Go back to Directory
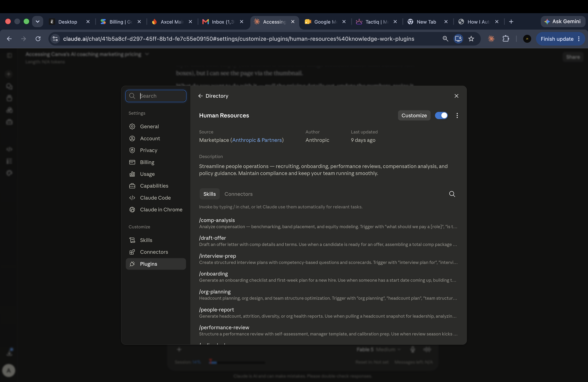The image size is (588, 382). [213, 96]
